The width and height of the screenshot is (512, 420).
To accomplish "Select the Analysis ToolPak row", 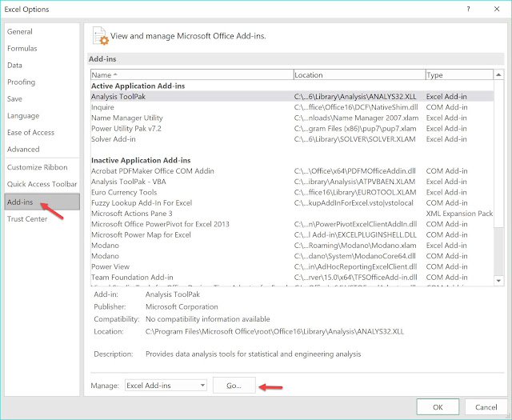I will point(292,96).
